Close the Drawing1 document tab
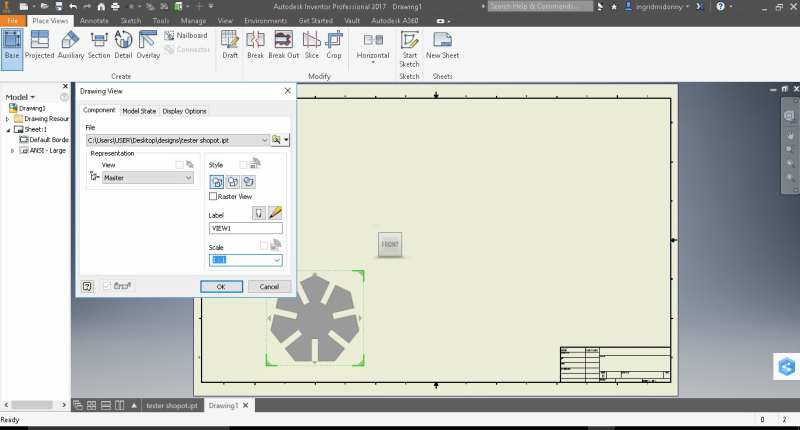Viewport: 800px width, 430px height. (246, 406)
